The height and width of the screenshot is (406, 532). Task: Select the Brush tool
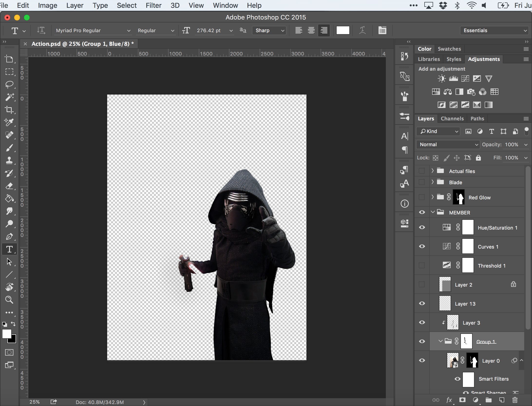tap(9, 148)
